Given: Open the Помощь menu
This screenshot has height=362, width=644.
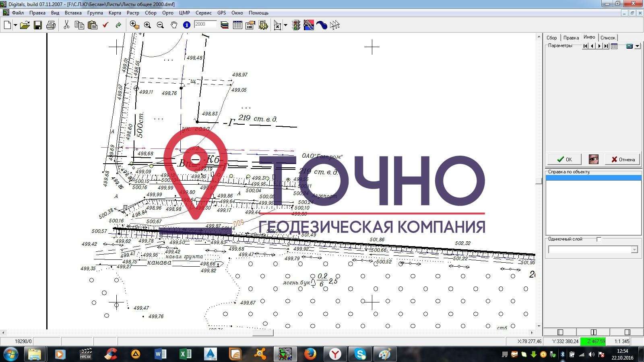Looking at the screenshot, I should coord(258,13).
